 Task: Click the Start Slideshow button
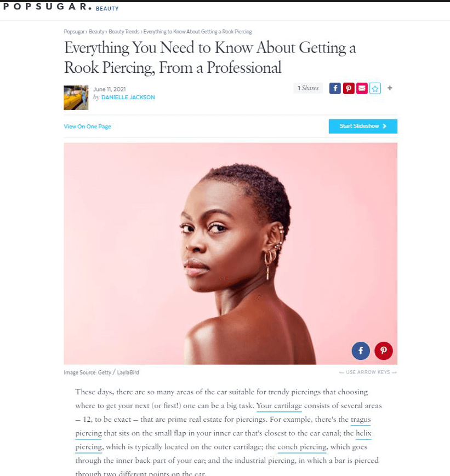coord(363,127)
